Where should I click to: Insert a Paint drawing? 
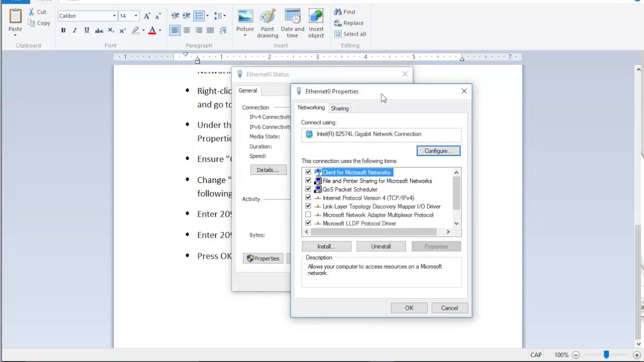tap(268, 23)
